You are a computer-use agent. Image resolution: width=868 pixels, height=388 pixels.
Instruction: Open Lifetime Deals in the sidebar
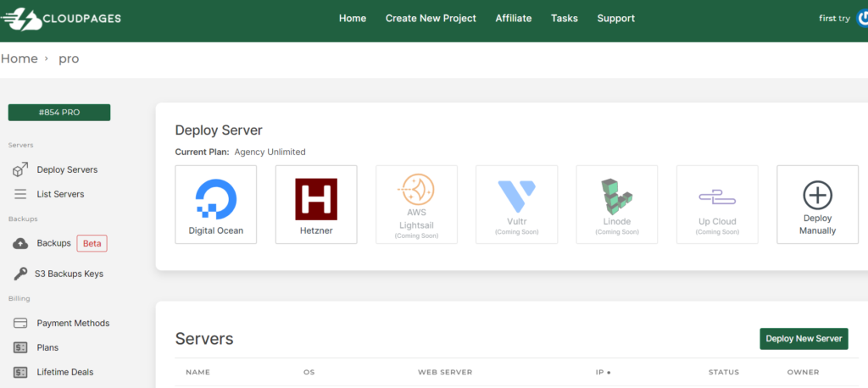click(65, 372)
